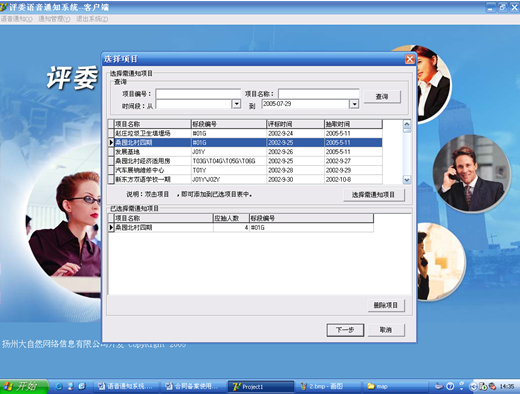Launch Internet Explorer from quick launch
The image size is (520, 394).
(59, 386)
